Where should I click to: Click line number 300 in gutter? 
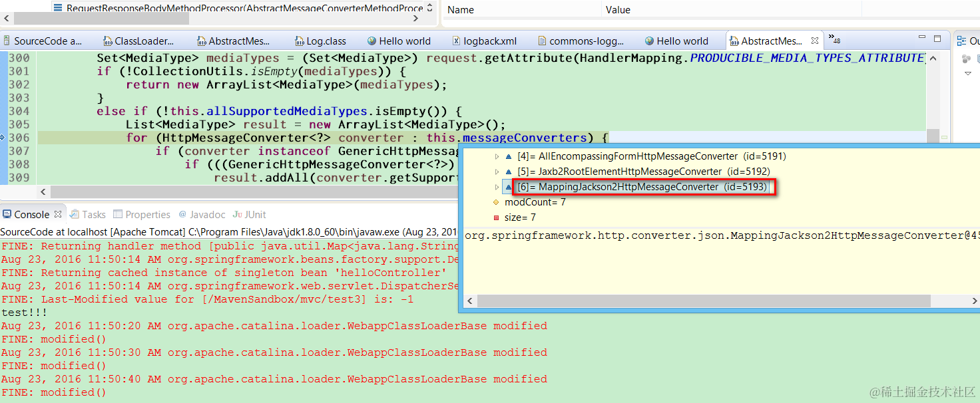(19, 58)
